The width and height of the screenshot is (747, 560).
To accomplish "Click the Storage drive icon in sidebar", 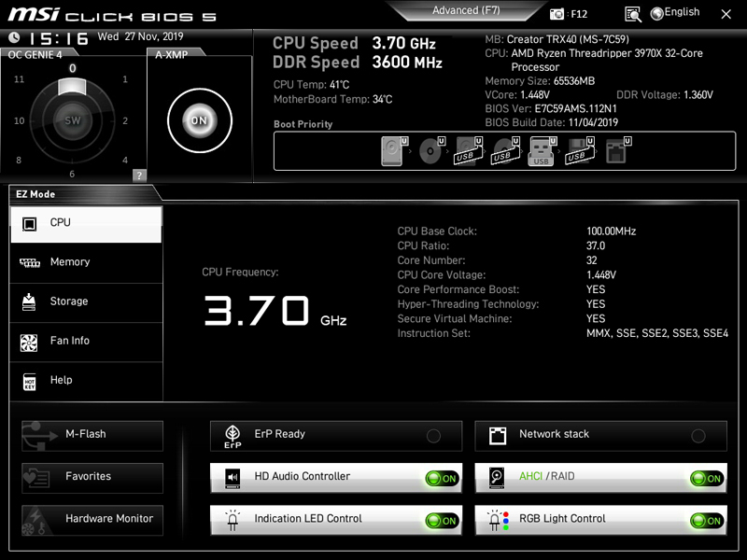I will click(x=29, y=301).
